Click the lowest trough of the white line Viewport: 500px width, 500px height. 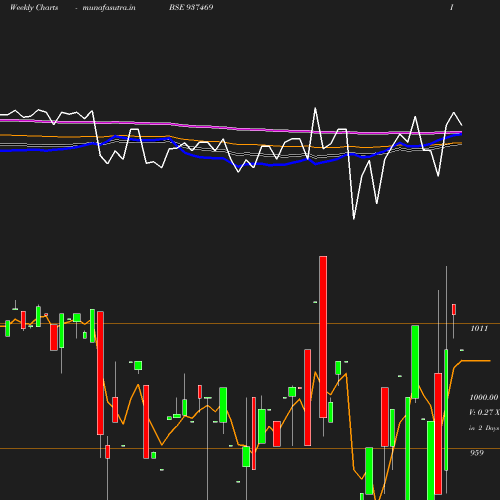click(x=354, y=218)
